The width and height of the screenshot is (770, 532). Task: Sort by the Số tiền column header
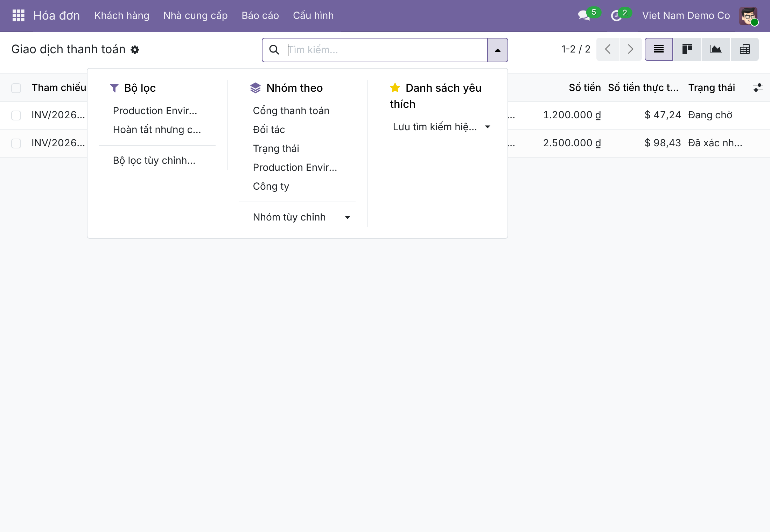584,88
